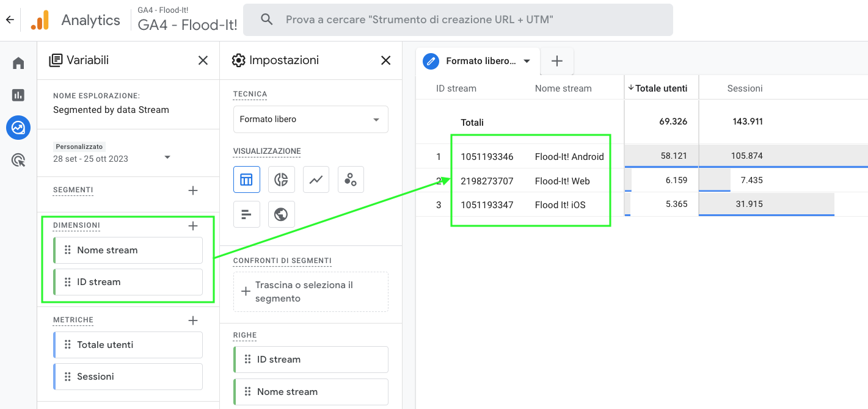Select the scatter plot visualization

[x=351, y=179]
